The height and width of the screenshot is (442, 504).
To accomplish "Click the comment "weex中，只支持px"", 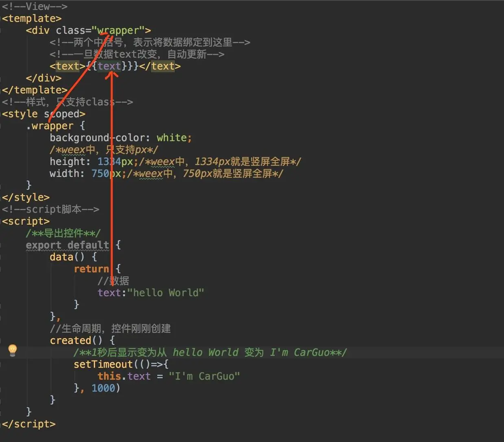I will pos(104,150).
